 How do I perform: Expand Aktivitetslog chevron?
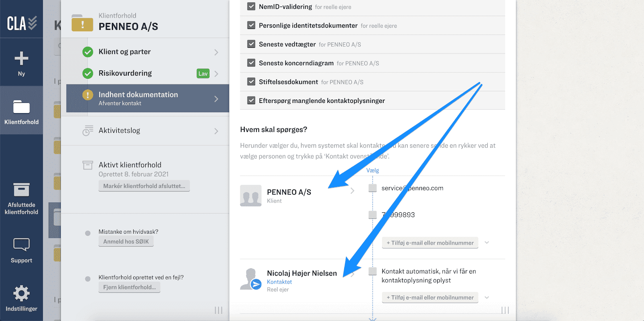(216, 131)
